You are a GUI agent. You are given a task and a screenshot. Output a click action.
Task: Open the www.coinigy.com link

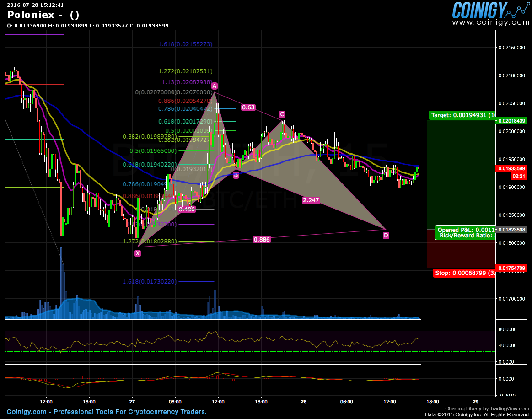(490, 22)
